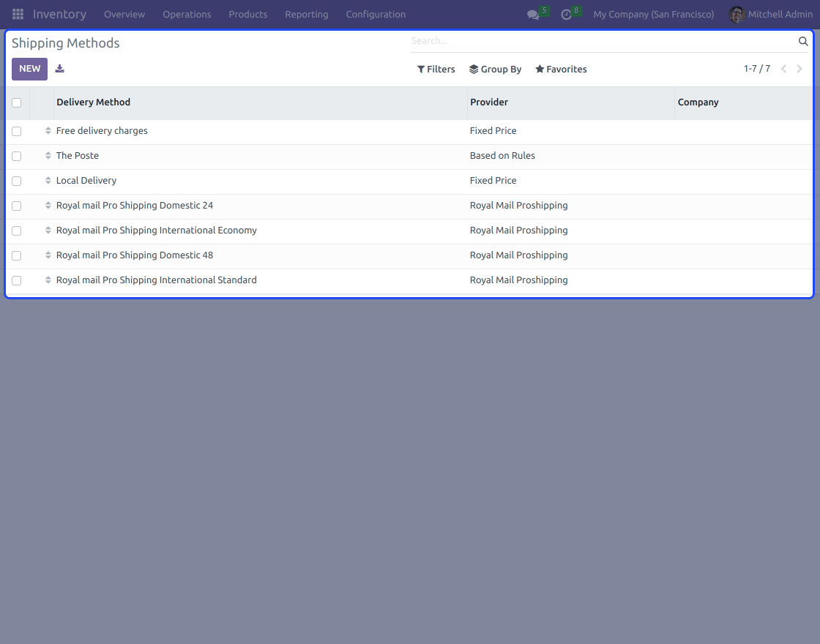
Task: Open the Favorites dropdown
Action: pos(561,69)
